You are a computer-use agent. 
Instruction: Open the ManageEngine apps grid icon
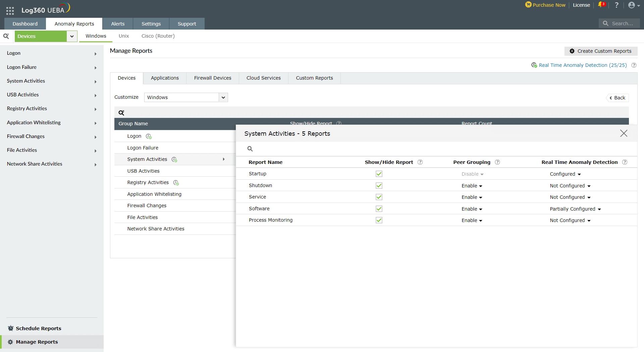pos(10,10)
